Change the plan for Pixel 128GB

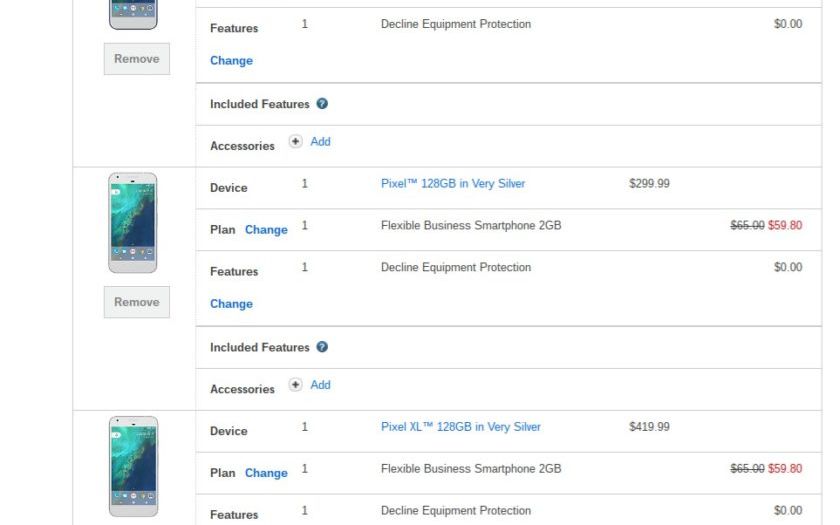point(266,230)
